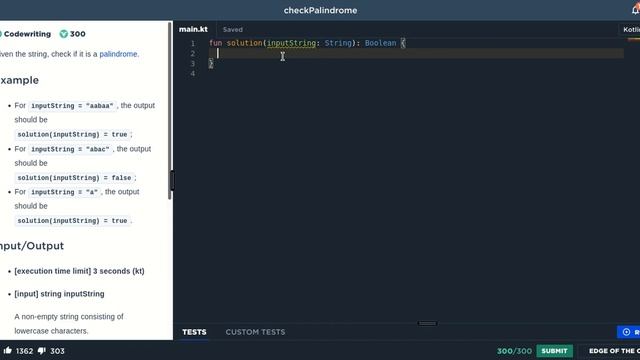Place cursor on editor line 2
Image resolution: width=640 pixels, height=360 pixels.
416,53
